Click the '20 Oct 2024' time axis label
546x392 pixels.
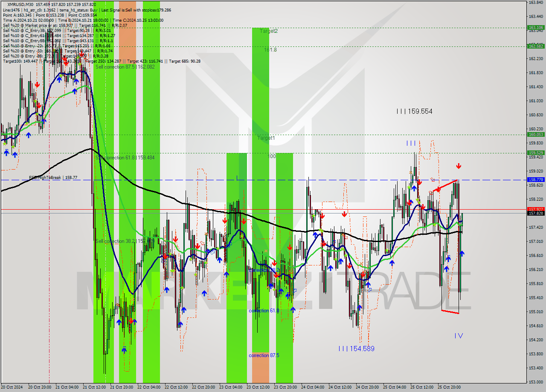tap(12, 387)
